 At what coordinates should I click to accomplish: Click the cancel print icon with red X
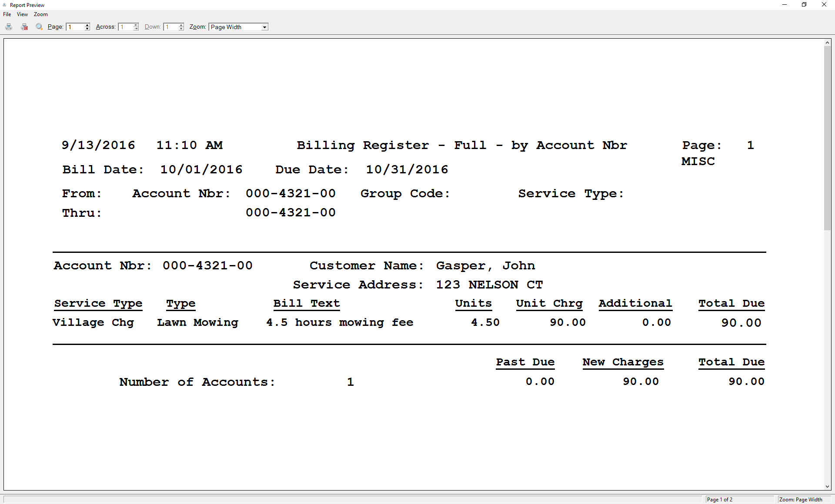(x=24, y=27)
